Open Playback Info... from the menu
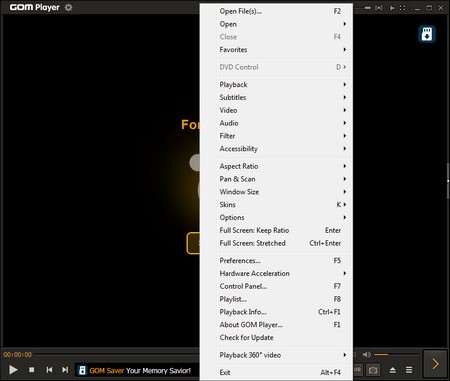Screen dimensions: 450x381 point(280,312)
